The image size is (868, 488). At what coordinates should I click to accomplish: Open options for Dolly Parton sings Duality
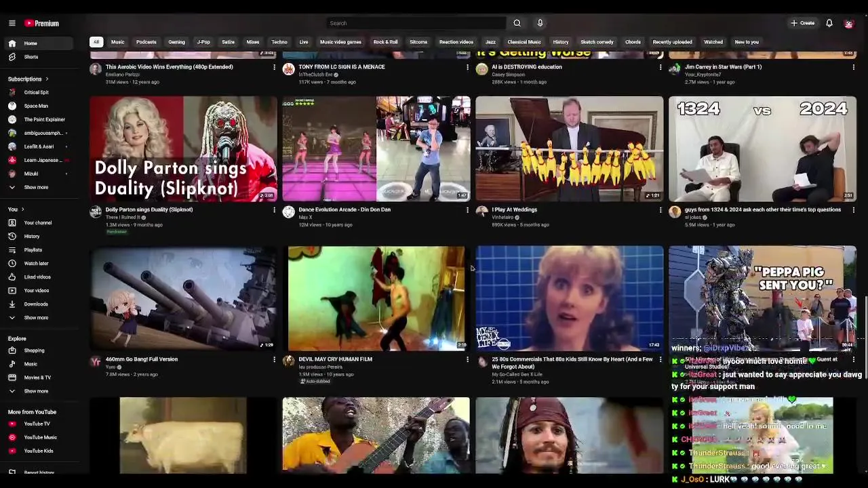point(274,210)
